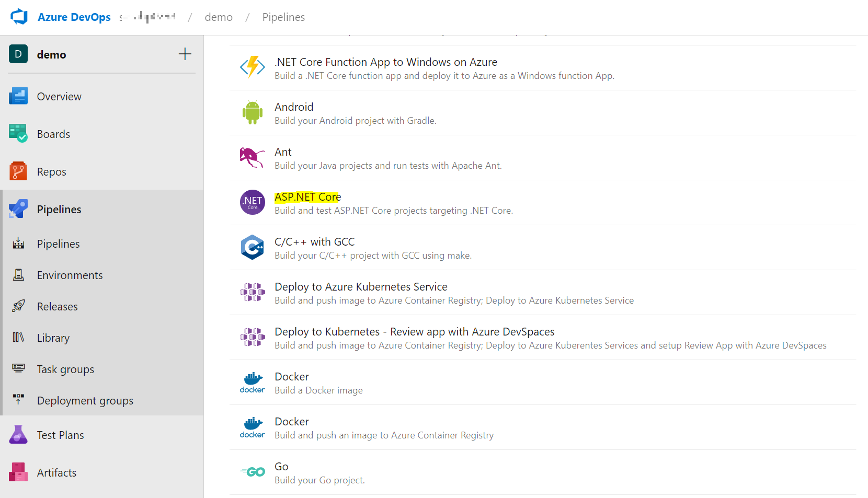Click the Azure Function lightning icon

pos(253,67)
